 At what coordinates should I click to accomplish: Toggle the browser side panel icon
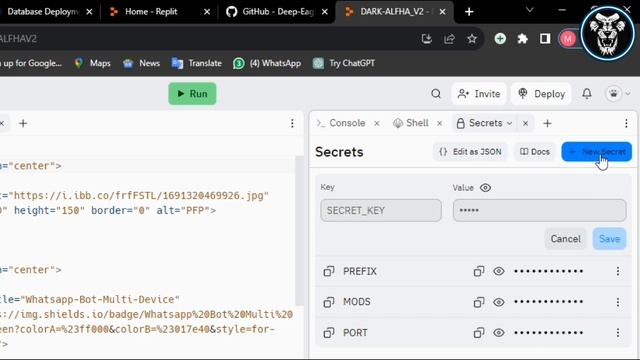(x=545, y=39)
